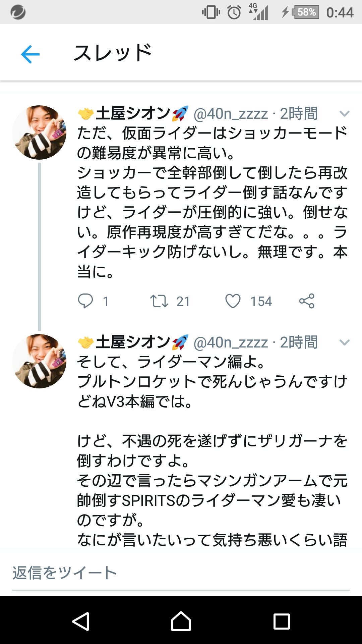Screen dimensions: 362x644
Task: Focus the 返信をツイート reply field
Action: (x=181, y=573)
